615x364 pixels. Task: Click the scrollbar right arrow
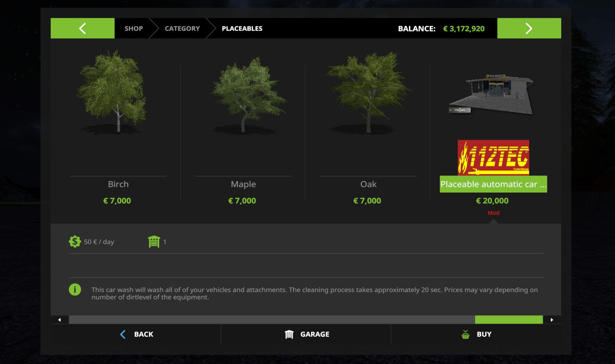(552, 320)
